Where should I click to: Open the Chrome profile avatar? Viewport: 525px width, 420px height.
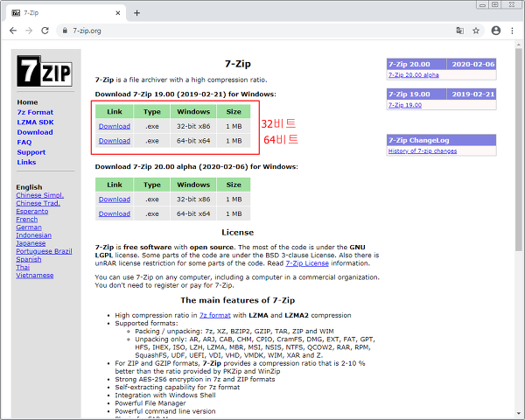[496, 31]
